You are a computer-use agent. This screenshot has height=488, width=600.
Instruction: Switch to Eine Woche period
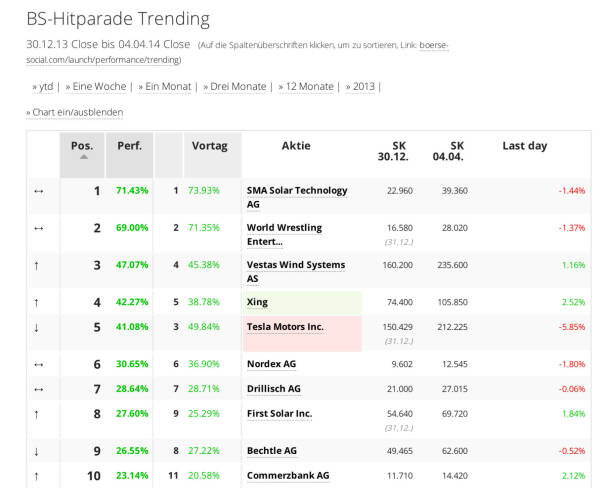click(99, 86)
